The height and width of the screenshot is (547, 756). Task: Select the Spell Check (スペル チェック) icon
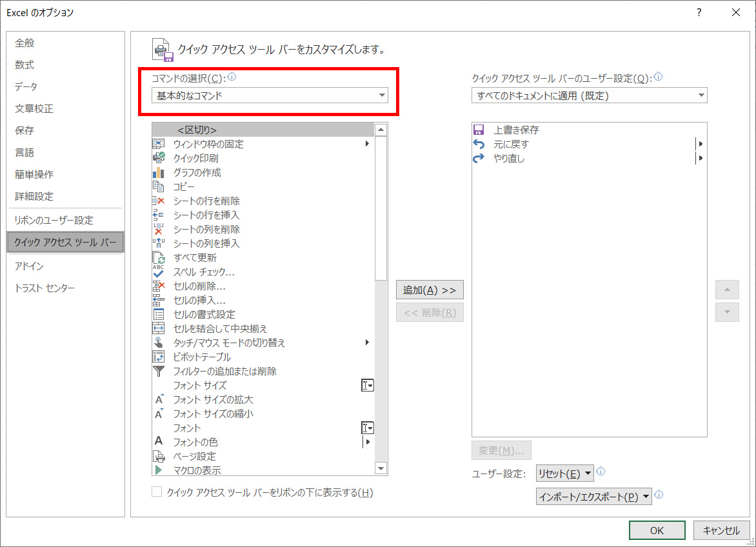[159, 272]
